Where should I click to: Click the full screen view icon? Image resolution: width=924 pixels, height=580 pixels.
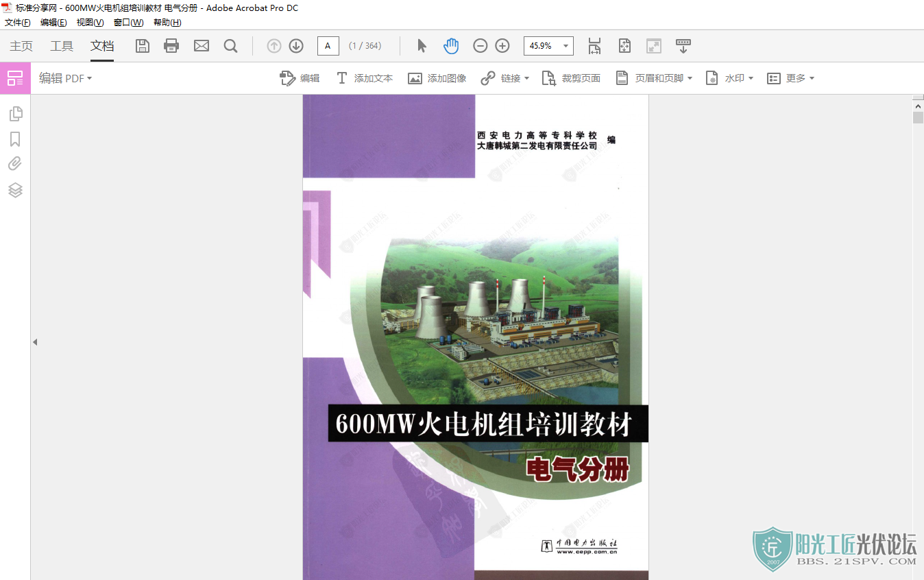654,46
